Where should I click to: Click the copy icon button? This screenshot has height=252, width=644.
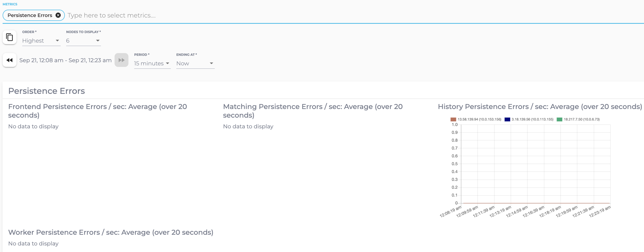pyautogui.click(x=10, y=37)
